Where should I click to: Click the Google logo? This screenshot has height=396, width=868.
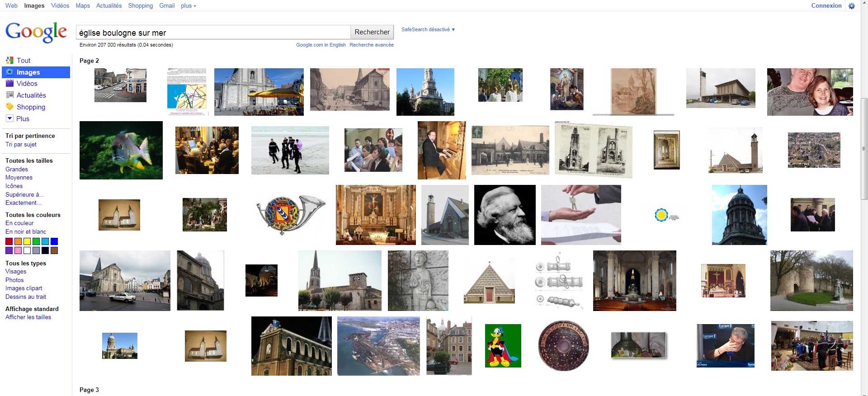tap(36, 33)
